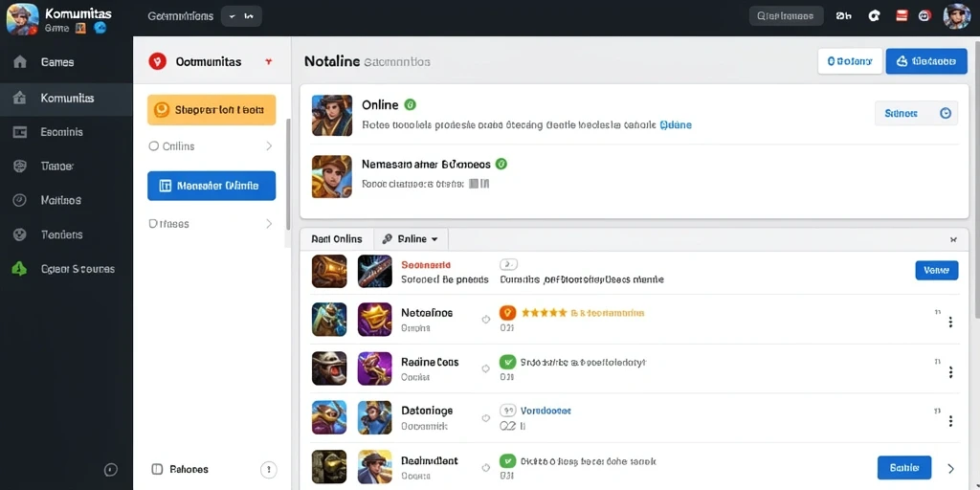Open more options for Detoninge row
Viewport: 980px width, 490px height.
coord(950,421)
